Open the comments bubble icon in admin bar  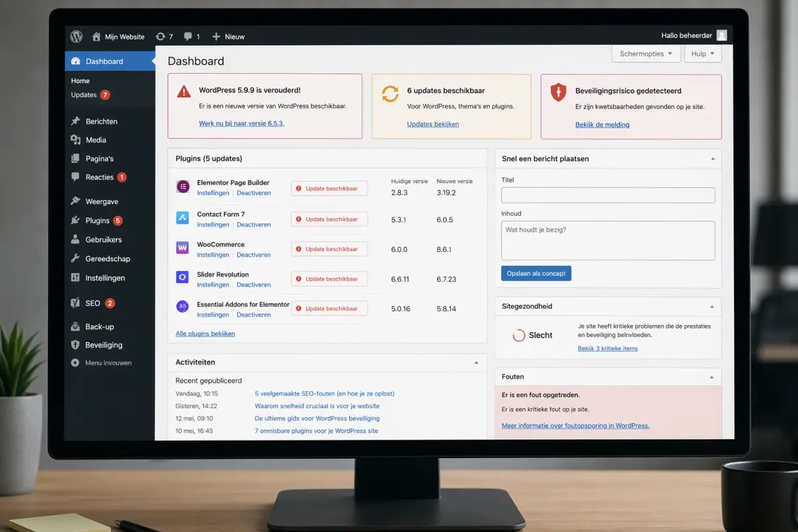[x=188, y=37]
